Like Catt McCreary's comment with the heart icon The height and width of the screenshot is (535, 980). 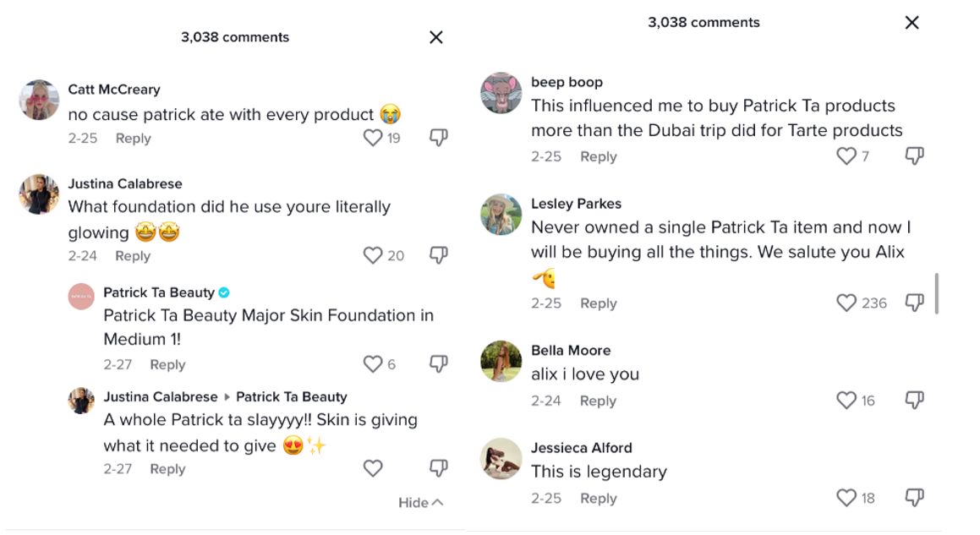pyautogui.click(x=372, y=138)
